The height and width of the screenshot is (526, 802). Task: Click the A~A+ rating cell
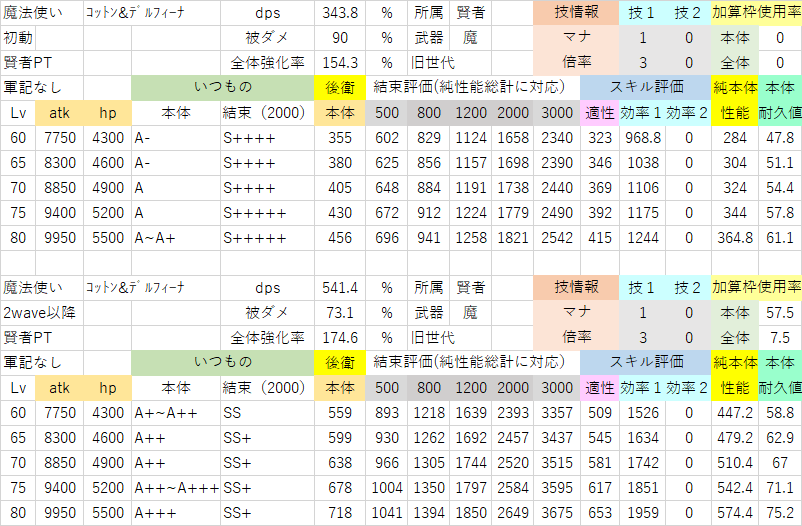point(175,238)
